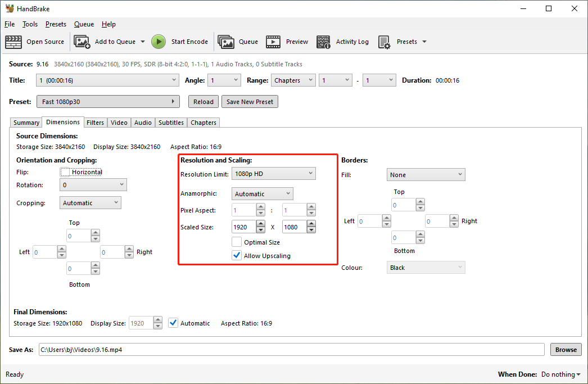Select the Dimensions tab
The height and width of the screenshot is (384, 588).
click(x=62, y=122)
